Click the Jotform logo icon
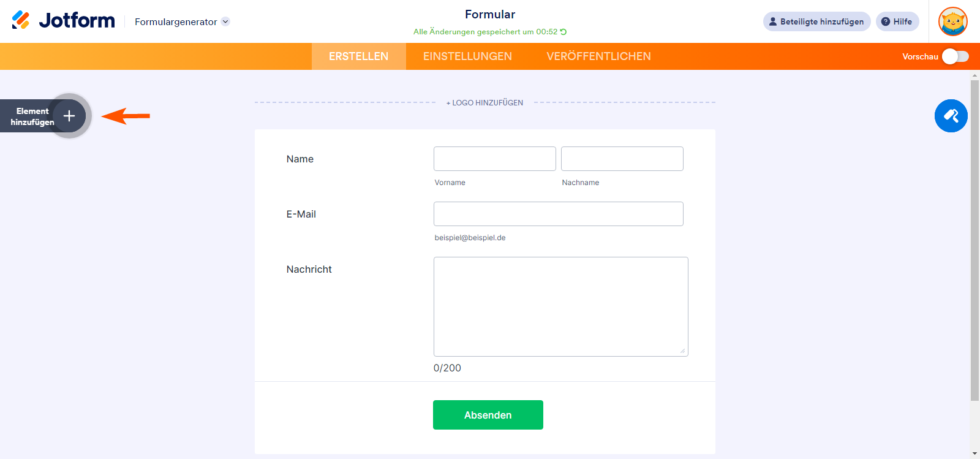The image size is (980, 459). click(21, 20)
